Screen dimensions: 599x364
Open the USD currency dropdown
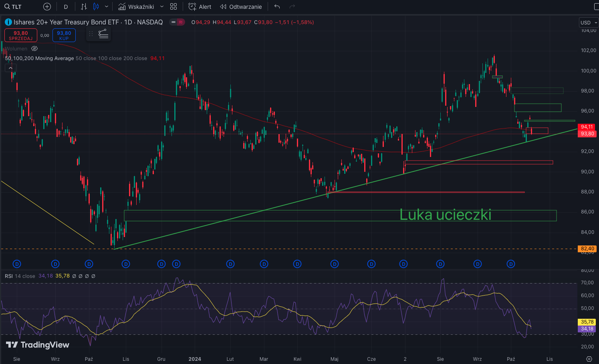(x=589, y=22)
